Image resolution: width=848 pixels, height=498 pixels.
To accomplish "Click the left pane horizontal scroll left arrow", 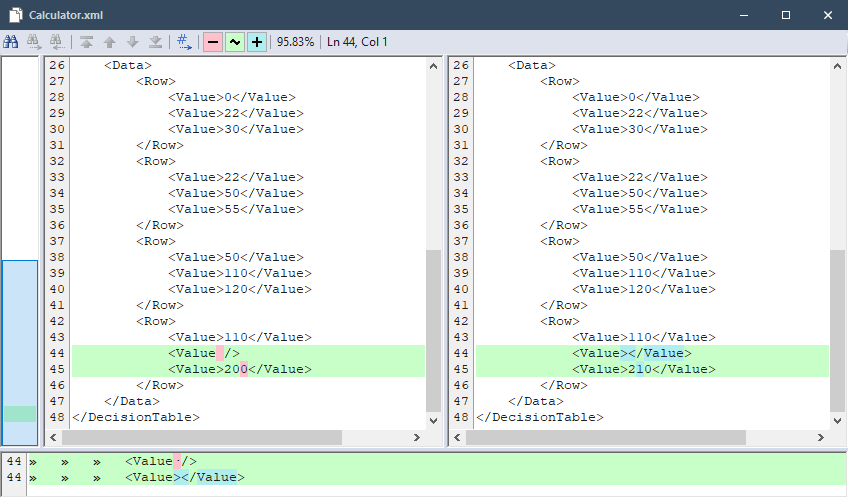I will pyautogui.click(x=53, y=437).
